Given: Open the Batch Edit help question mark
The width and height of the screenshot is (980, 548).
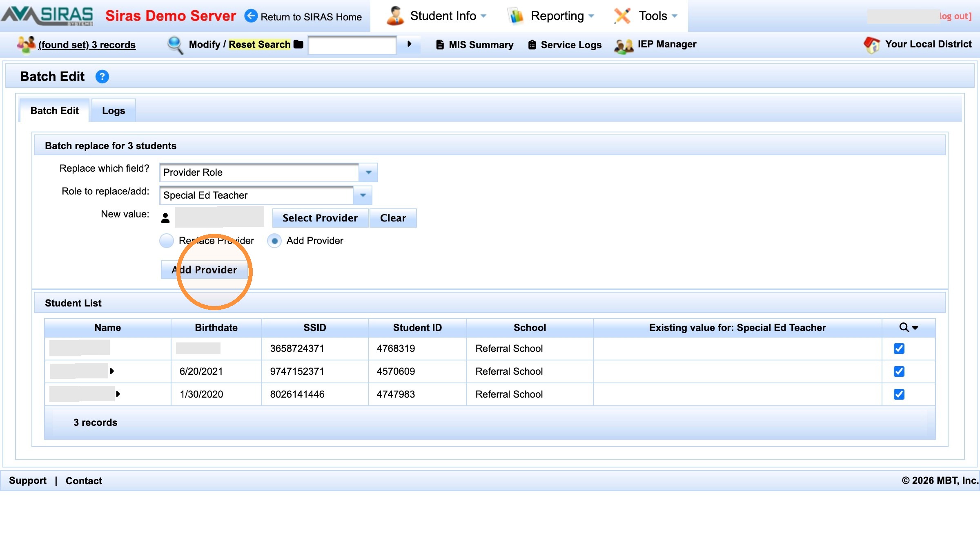Looking at the screenshot, I should click(x=102, y=76).
